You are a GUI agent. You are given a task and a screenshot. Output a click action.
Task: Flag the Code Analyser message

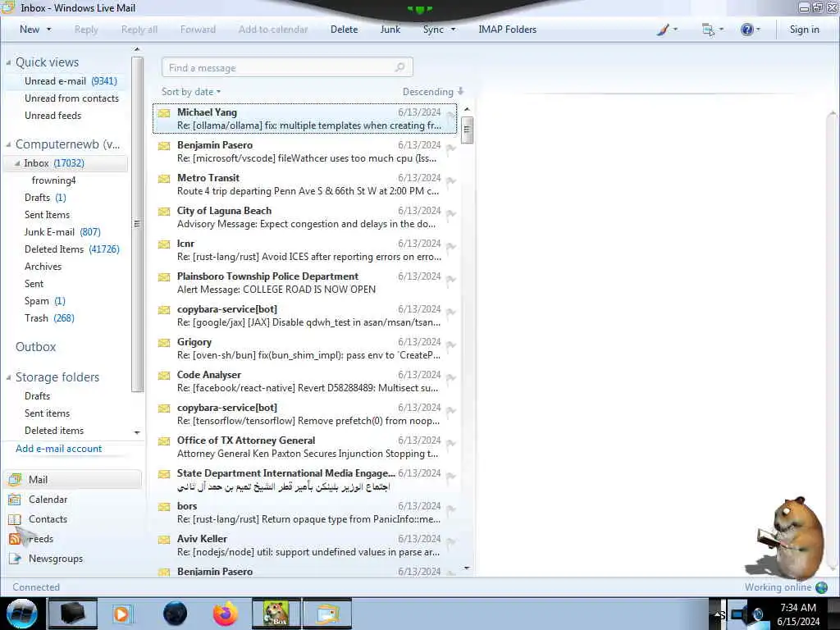451,378
